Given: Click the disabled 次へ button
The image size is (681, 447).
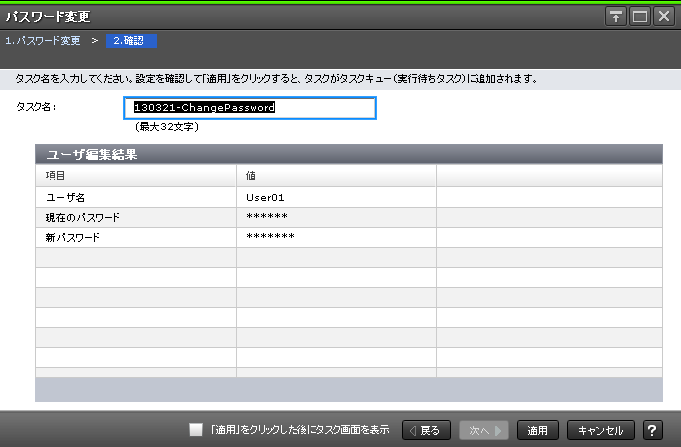Looking at the screenshot, I should click(x=484, y=430).
